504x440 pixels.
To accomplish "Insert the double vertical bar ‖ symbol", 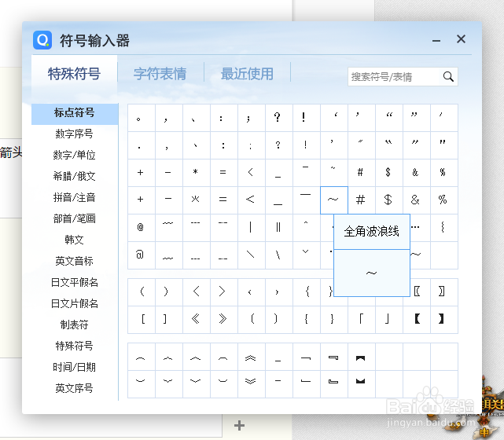I will click(x=279, y=228).
